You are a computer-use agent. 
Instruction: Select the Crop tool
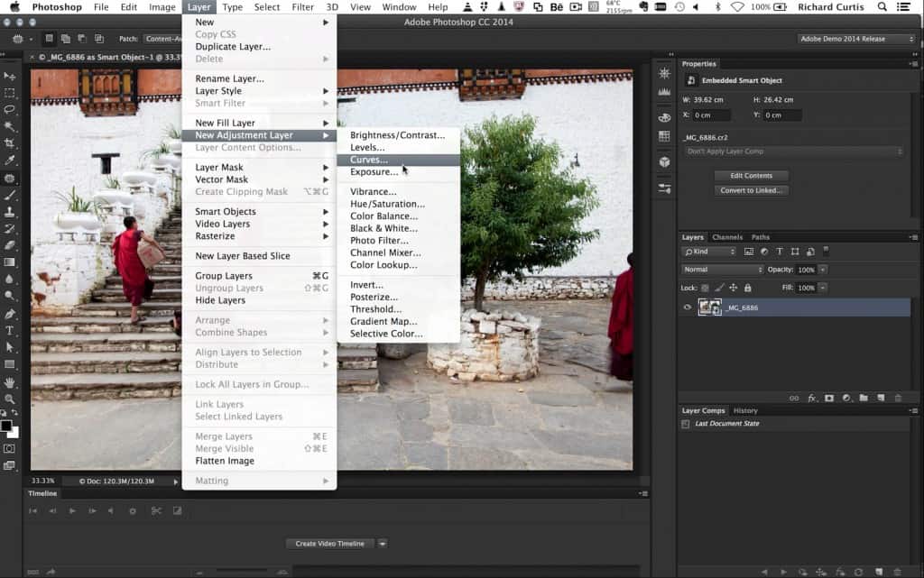click(x=9, y=143)
